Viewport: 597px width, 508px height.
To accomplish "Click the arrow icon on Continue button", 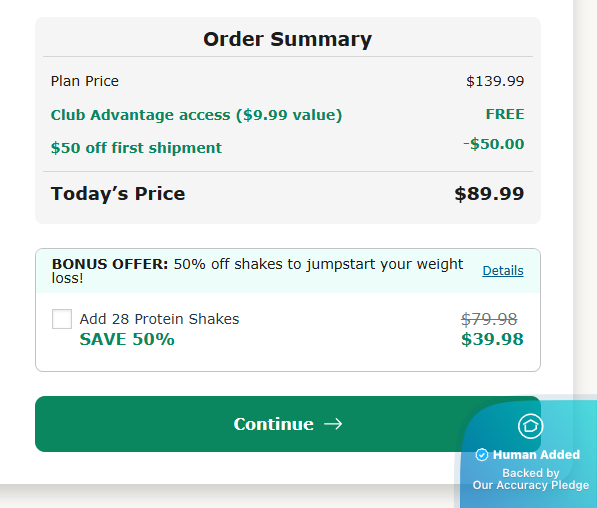I will (333, 424).
